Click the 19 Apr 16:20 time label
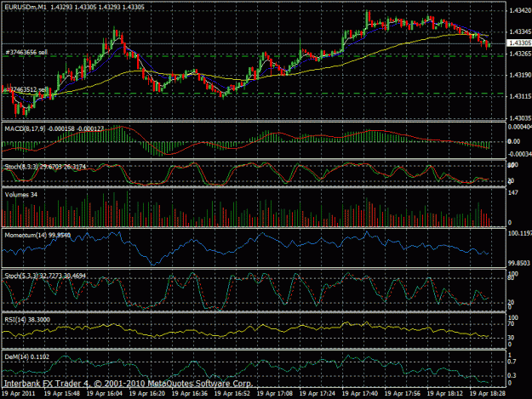This screenshot has width=532, height=399. click(x=147, y=394)
